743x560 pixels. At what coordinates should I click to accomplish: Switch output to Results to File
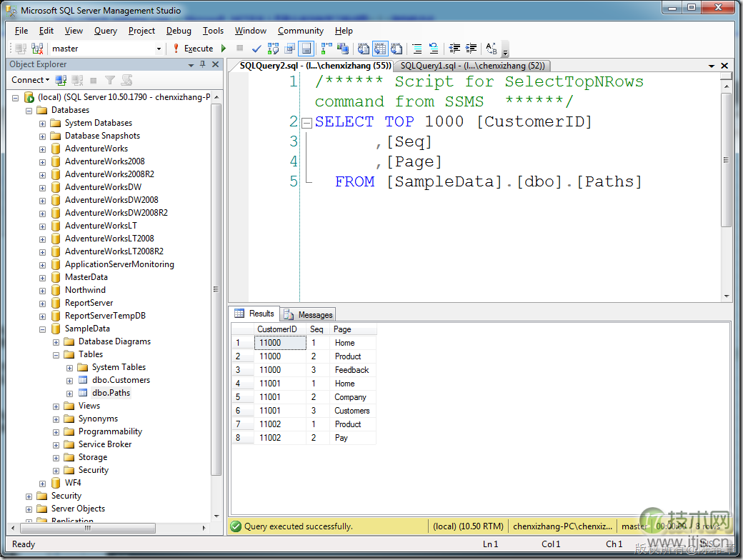[x=397, y=49]
